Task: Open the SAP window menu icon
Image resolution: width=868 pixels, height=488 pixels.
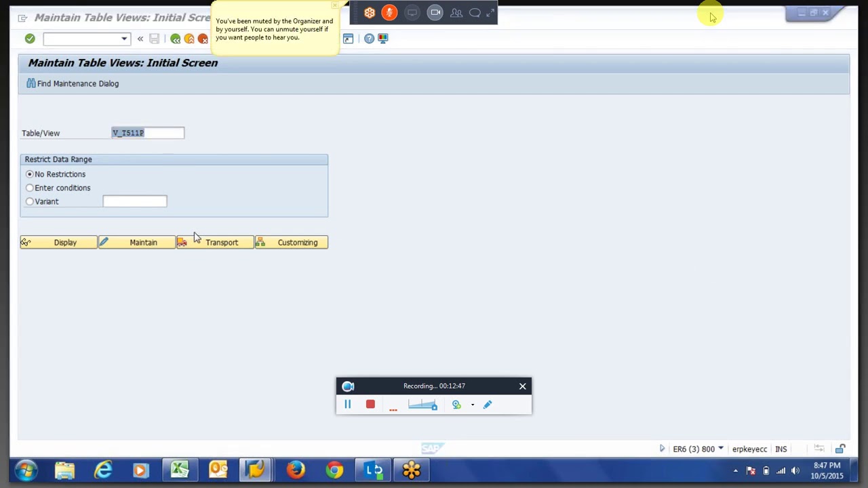Action: coord(22,18)
